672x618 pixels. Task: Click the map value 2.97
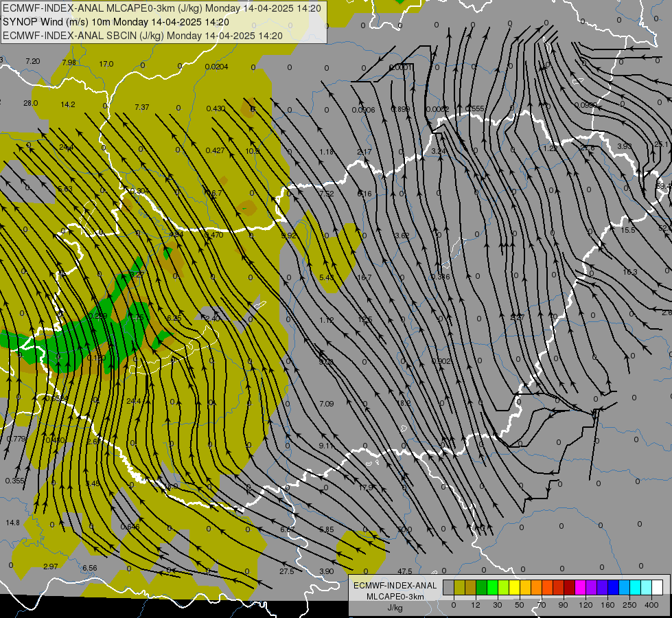pyautogui.click(x=51, y=566)
